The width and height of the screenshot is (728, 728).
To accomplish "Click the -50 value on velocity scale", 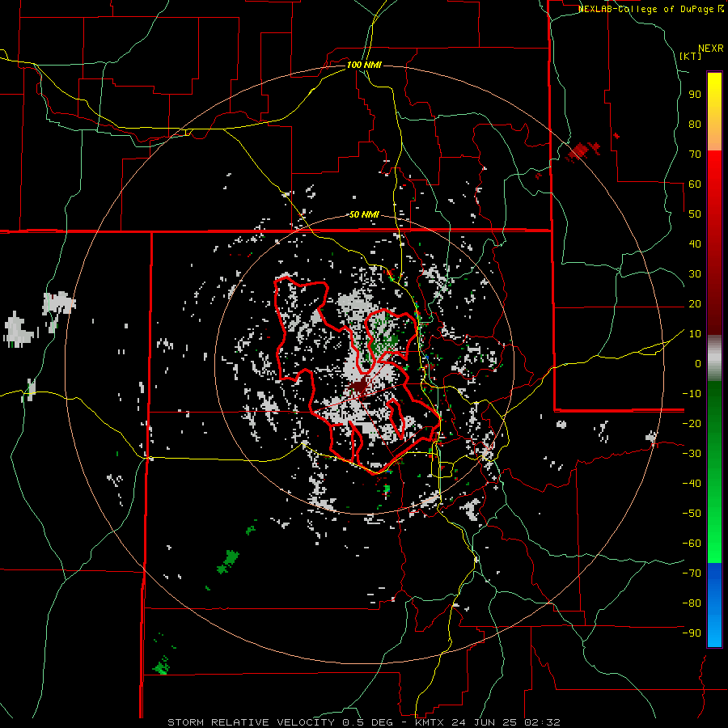I will click(x=692, y=514).
